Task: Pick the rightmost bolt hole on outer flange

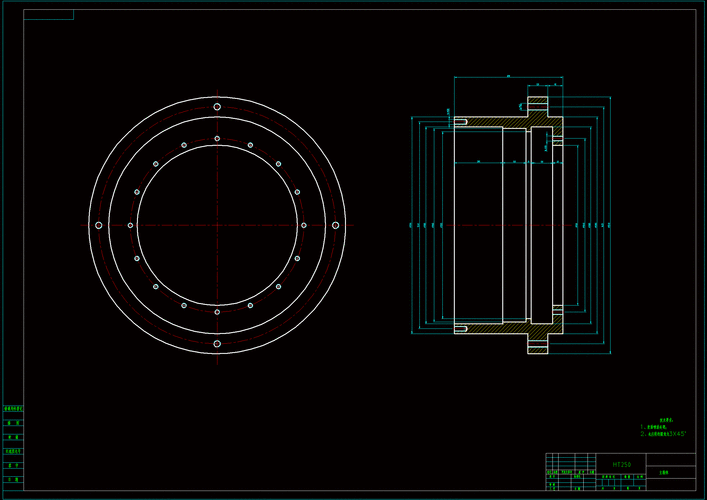Action: point(336,226)
